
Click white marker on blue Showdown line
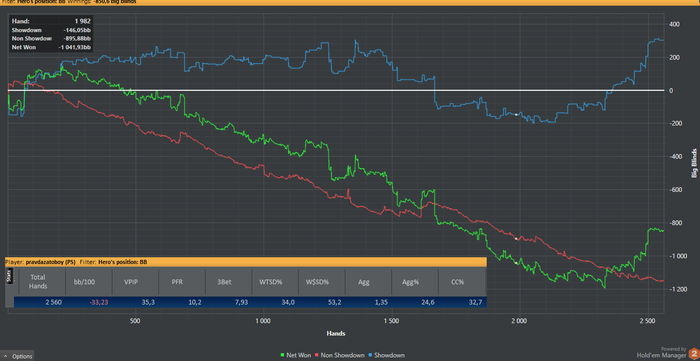coord(516,115)
